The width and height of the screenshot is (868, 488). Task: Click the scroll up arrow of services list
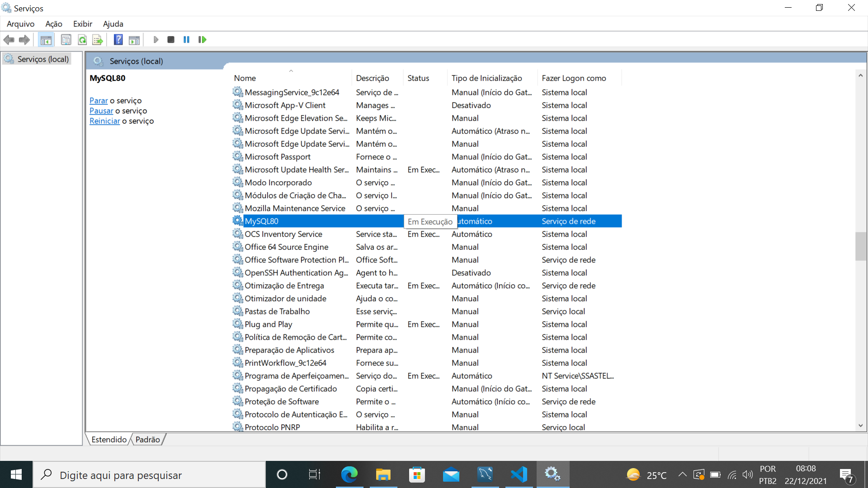coord(860,75)
